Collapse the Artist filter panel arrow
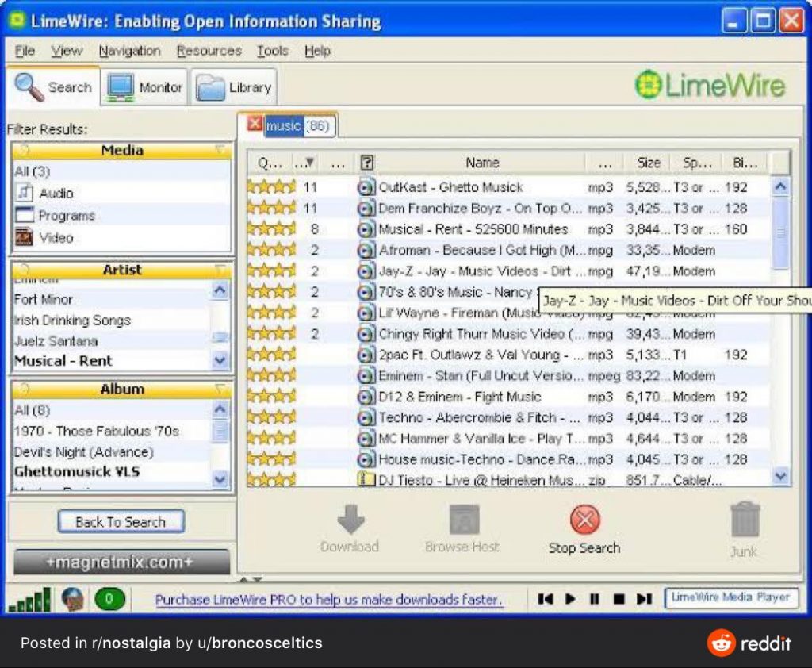812x668 pixels. pos(220,270)
